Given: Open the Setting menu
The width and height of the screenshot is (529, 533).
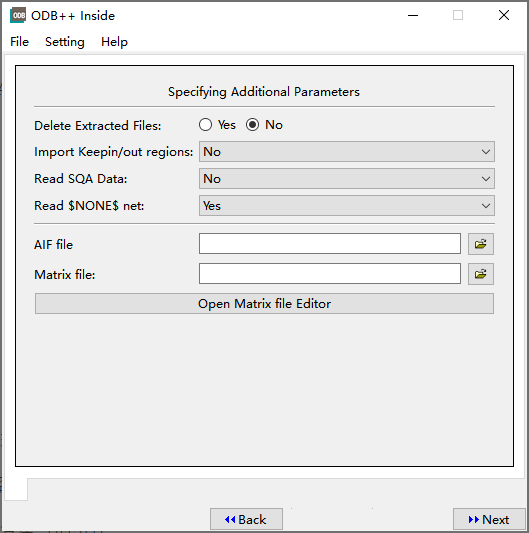Looking at the screenshot, I should (65, 42).
